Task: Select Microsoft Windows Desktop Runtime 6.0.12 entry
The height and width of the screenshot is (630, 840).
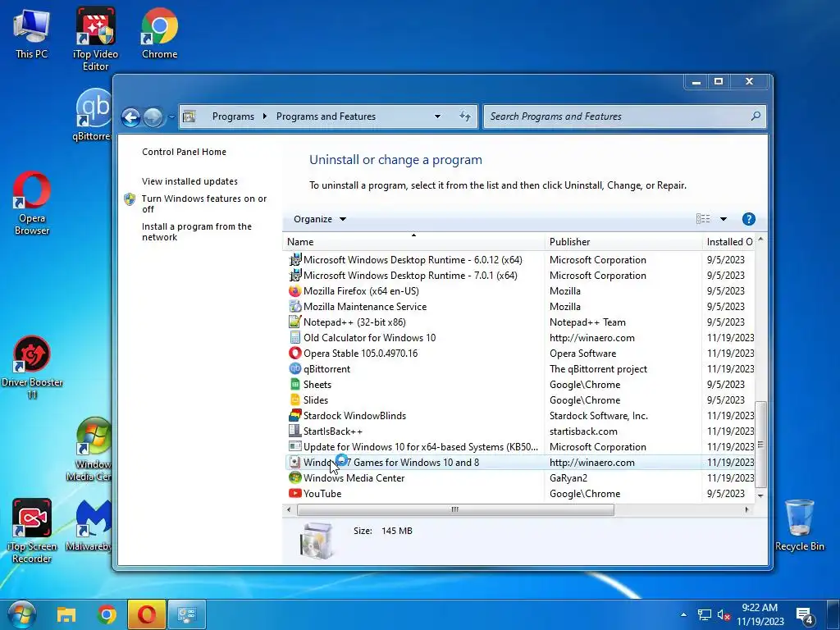Action: coord(518,260)
